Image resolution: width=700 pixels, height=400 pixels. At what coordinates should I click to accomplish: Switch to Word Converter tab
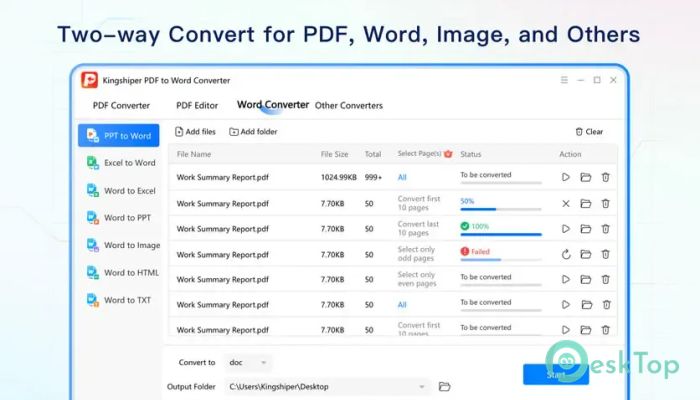point(273,105)
